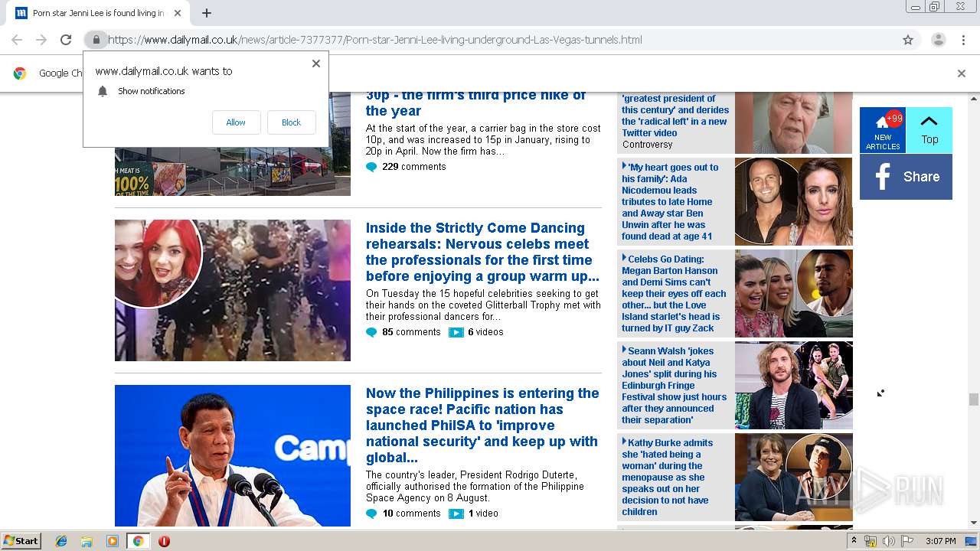The image size is (980, 551).
Task: Allow dailymail.co.uk notifications
Action: [x=236, y=122]
